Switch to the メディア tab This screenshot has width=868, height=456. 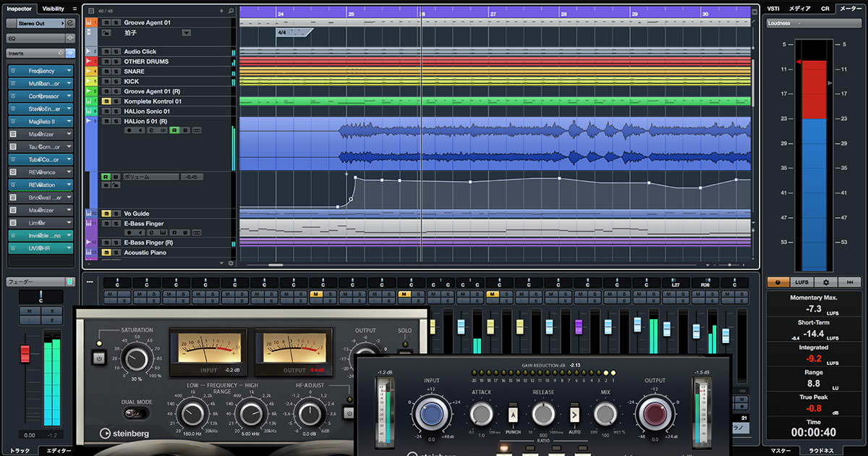point(799,9)
